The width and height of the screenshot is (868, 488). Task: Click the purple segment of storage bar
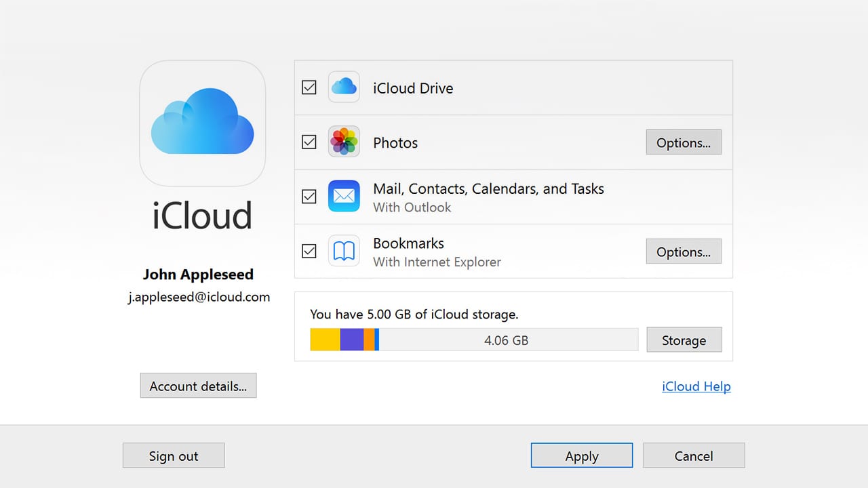(351, 340)
